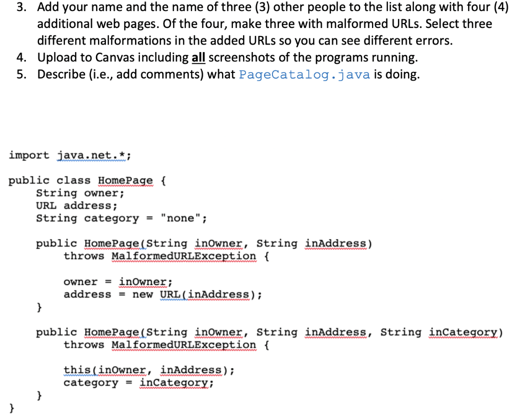Screen dimensions: 512x420
Task: Select the throws MalformedURLException clause
Action: click(x=165, y=256)
